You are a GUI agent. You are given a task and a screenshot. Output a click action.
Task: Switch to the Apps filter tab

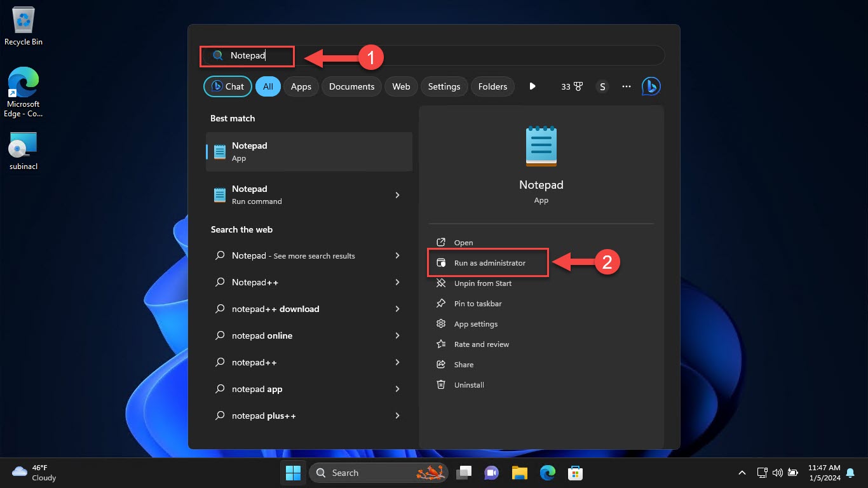tap(301, 86)
